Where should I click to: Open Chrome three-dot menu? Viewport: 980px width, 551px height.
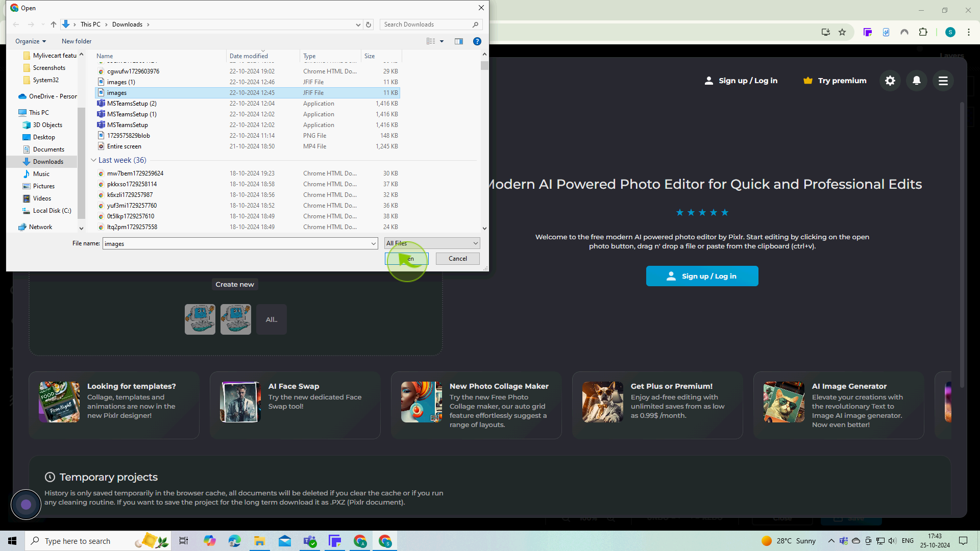(x=969, y=32)
